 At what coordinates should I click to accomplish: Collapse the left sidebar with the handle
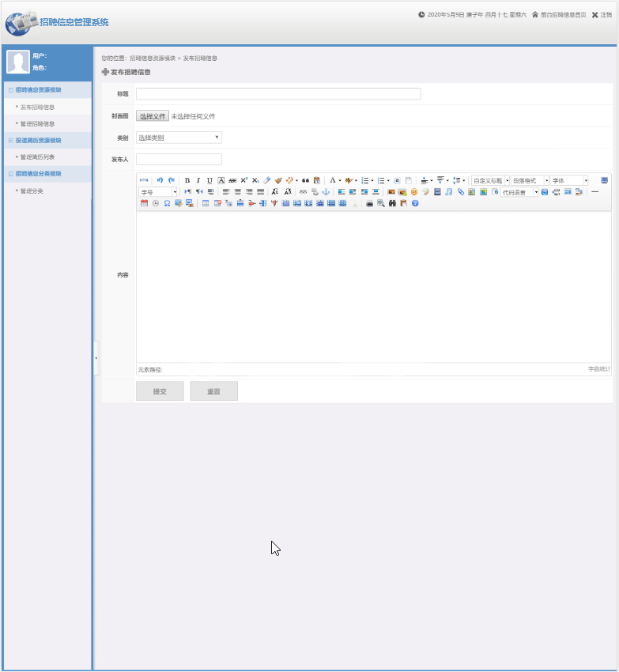pyautogui.click(x=96, y=358)
